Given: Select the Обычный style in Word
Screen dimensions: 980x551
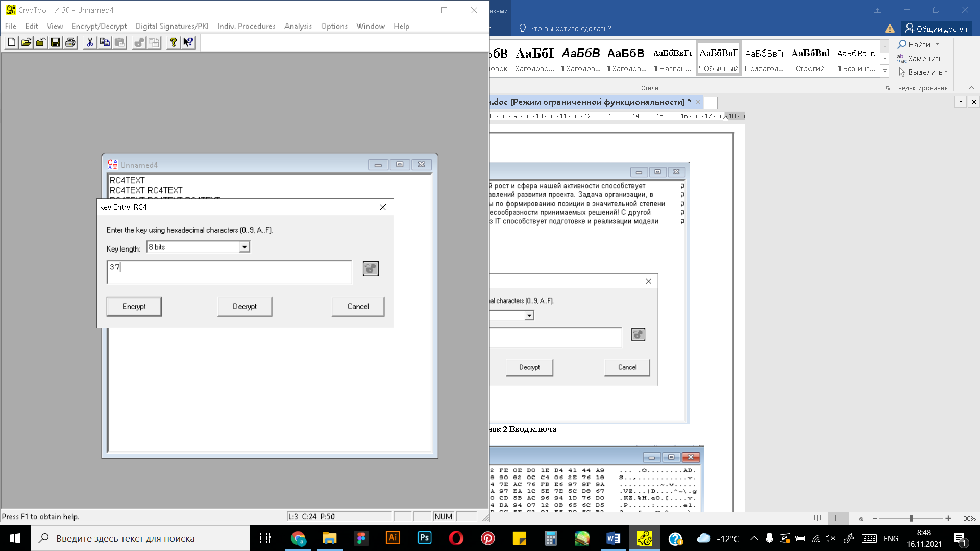Looking at the screenshot, I should point(718,59).
